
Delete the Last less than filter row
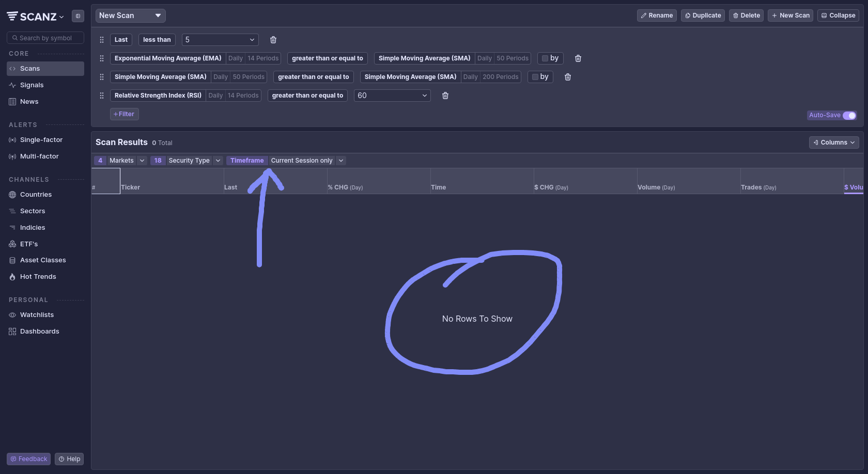[273, 40]
